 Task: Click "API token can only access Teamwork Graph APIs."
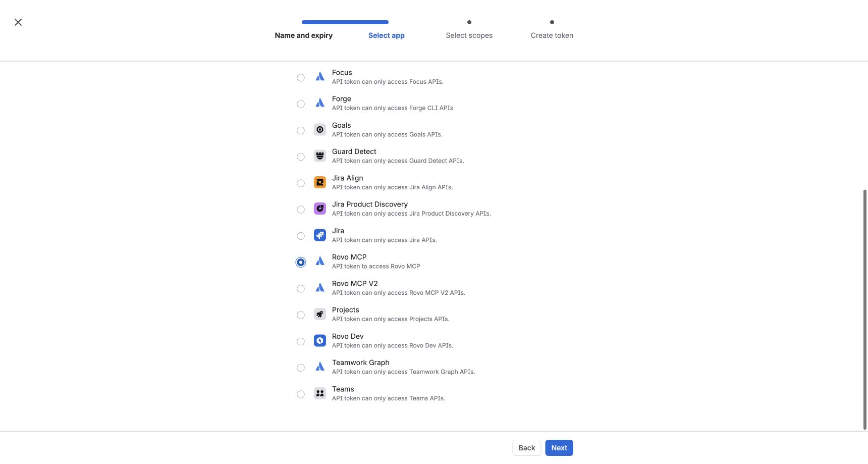(x=404, y=372)
